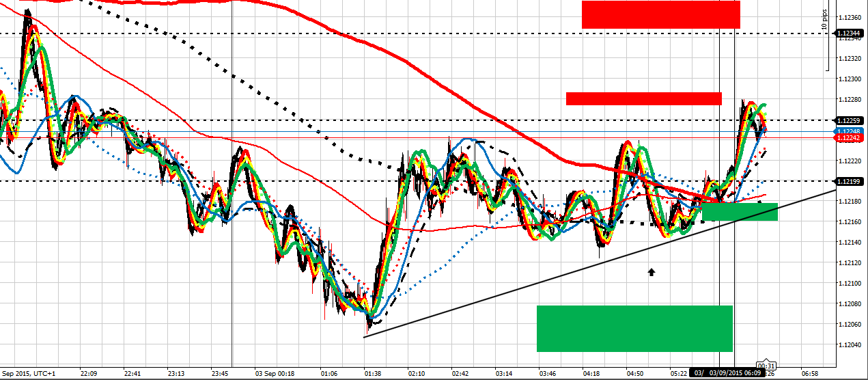Viewport: 868px width, 380px height.
Task: Click the 22:41 time axis label
Action: click(132, 374)
